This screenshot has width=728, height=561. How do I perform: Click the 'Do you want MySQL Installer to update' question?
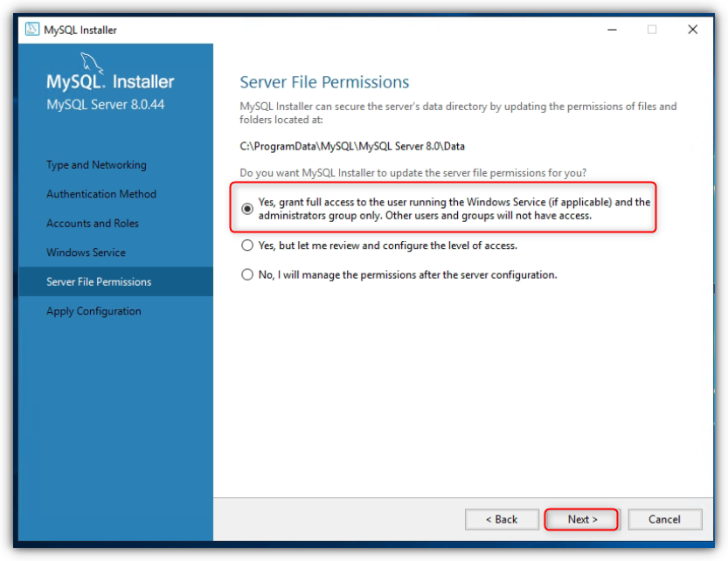pos(413,173)
